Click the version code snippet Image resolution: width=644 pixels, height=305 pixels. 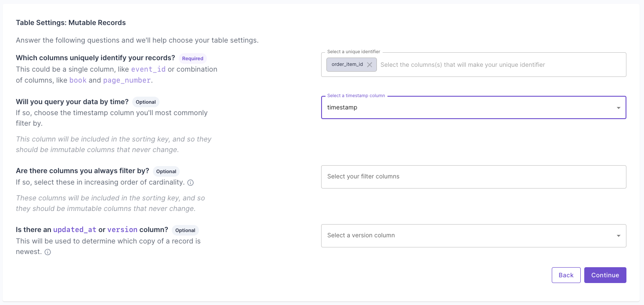(x=122, y=229)
